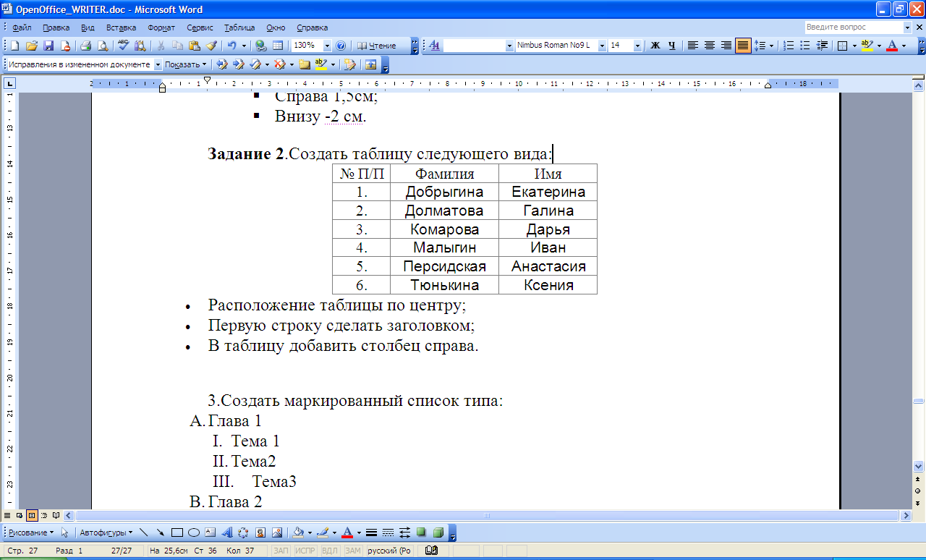Apply red font color on formatting toolbar

pyautogui.click(x=892, y=46)
